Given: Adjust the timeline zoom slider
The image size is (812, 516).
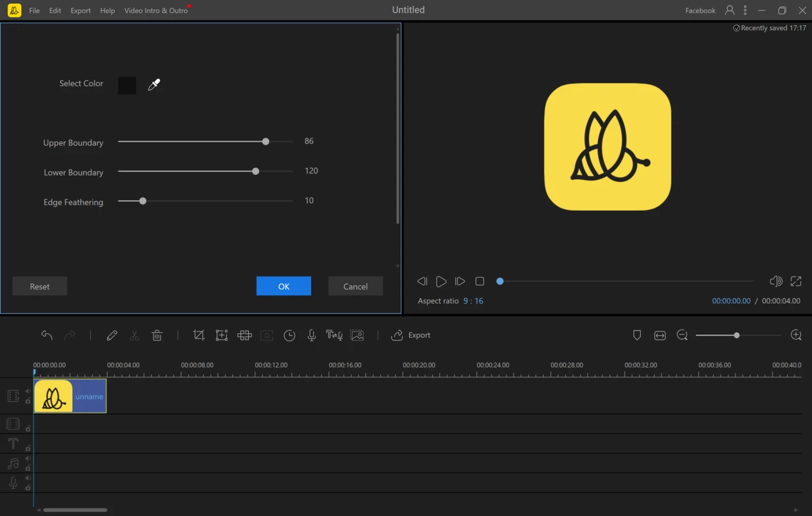Looking at the screenshot, I should (x=737, y=335).
